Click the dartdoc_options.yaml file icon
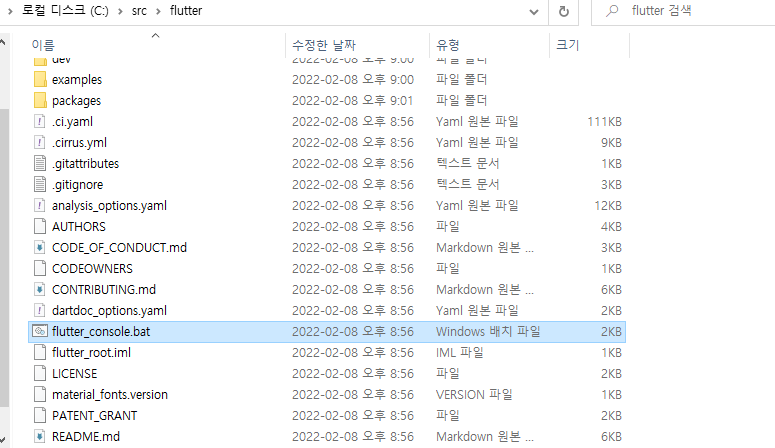Screen dimensions: 775x448 click(x=40, y=311)
